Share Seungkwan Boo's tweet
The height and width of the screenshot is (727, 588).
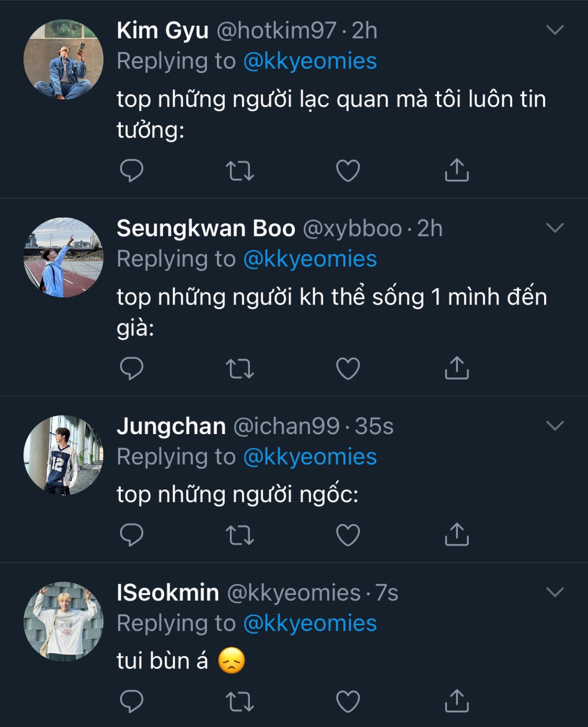[456, 368]
